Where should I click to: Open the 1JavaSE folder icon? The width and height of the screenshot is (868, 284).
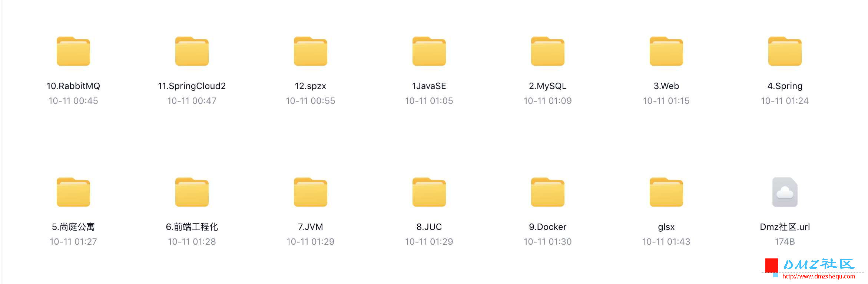click(429, 51)
